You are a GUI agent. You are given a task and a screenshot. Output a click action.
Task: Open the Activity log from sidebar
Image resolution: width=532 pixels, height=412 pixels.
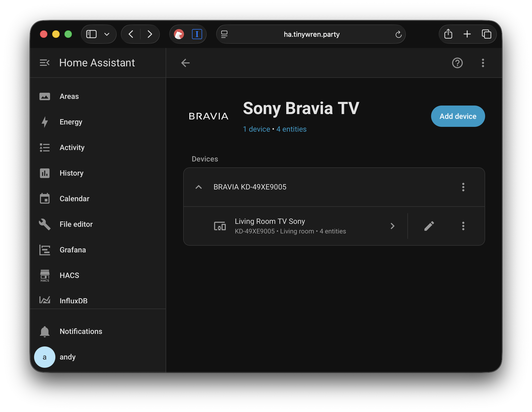click(x=72, y=147)
